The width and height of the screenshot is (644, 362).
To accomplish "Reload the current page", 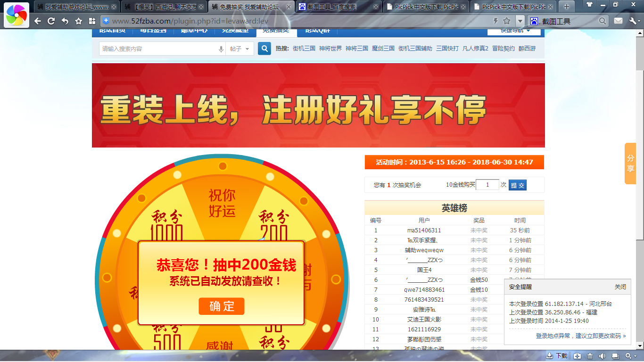I will (51, 21).
